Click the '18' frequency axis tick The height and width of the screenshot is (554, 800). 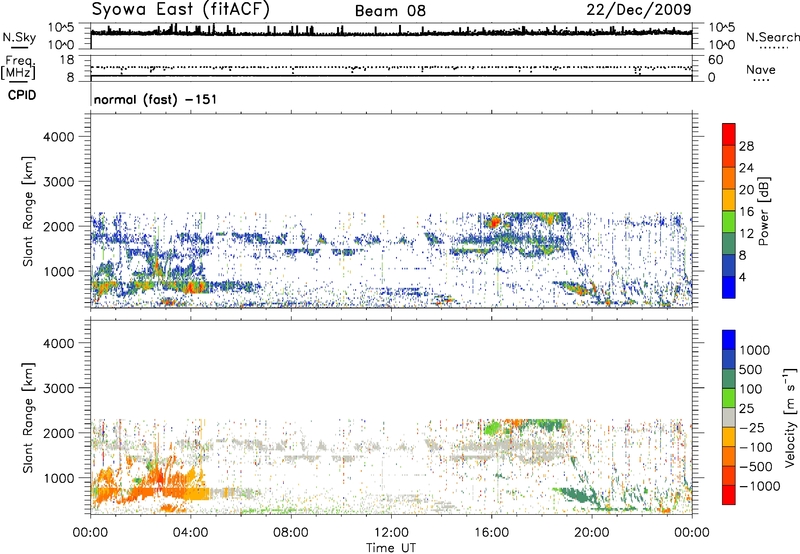(67, 60)
